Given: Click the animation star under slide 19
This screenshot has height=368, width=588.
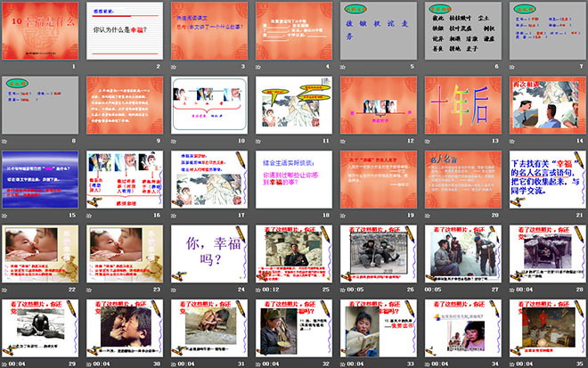Looking at the screenshot, I should pyautogui.click(x=343, y=216).
